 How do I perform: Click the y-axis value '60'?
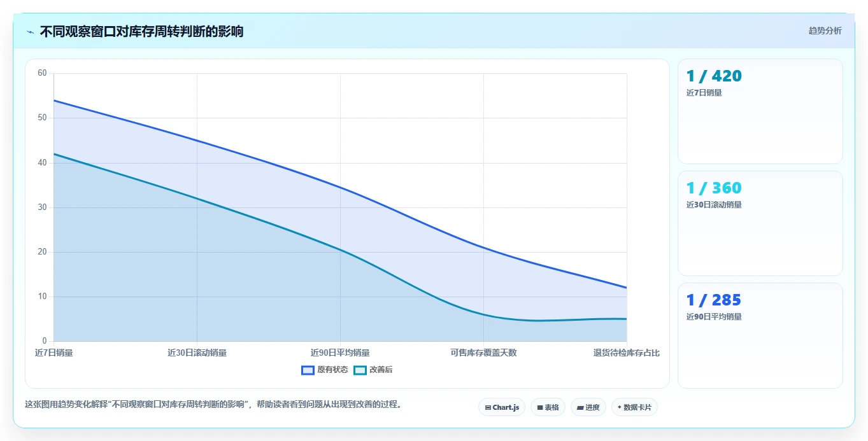43,73
